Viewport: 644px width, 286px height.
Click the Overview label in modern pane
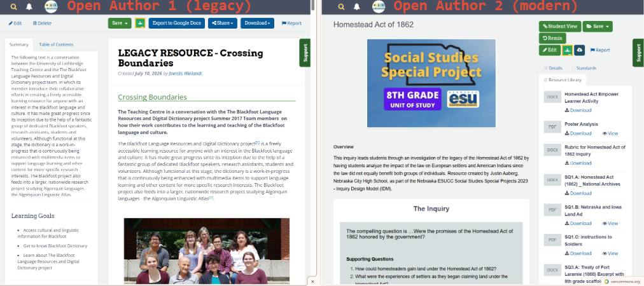click(344, 147)
